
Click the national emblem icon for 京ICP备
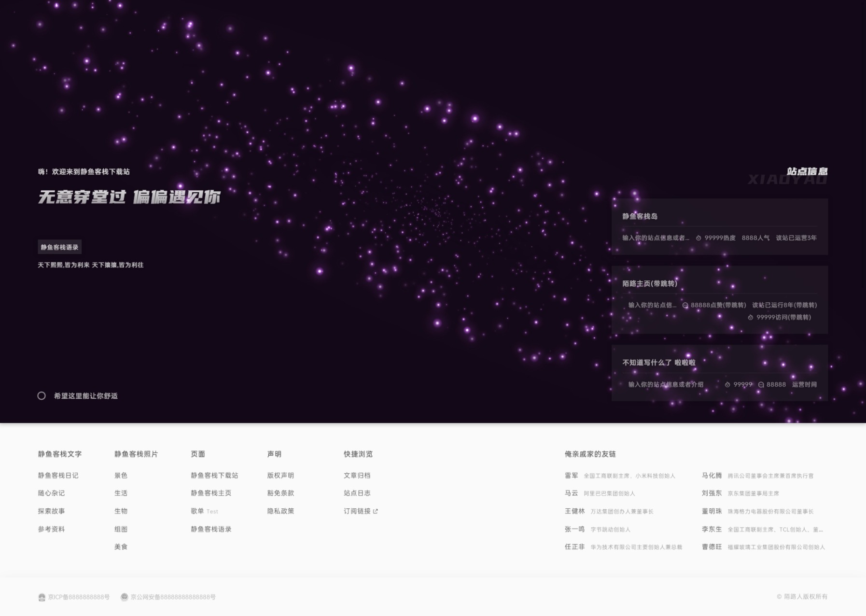[x=42, y=597]
